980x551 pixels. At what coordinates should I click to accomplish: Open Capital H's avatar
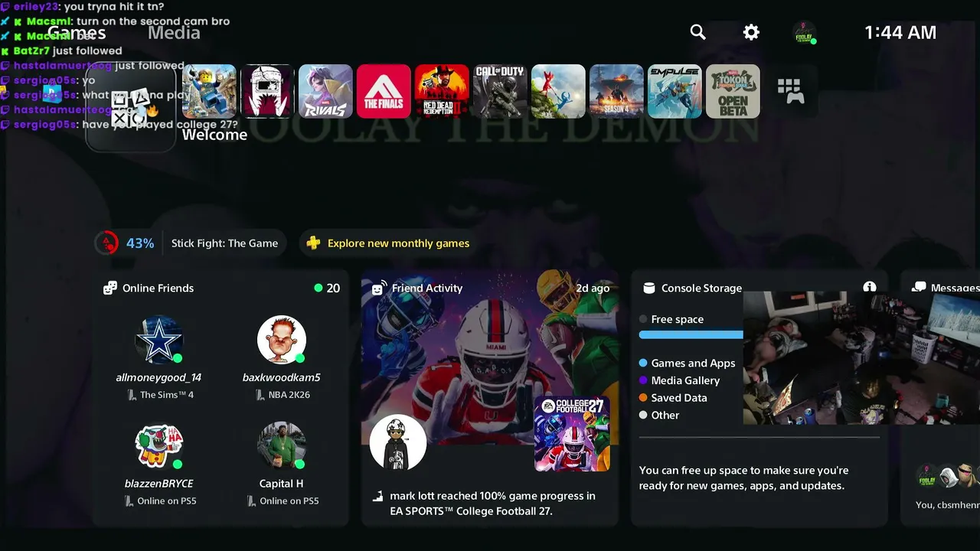tap(282, 445)
